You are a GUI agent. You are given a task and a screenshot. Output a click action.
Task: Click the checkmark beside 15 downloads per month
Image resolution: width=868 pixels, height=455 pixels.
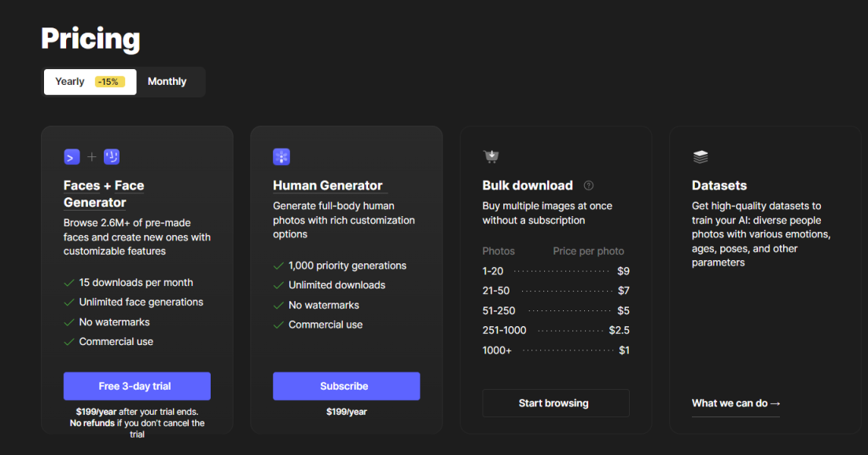[69, 283]
